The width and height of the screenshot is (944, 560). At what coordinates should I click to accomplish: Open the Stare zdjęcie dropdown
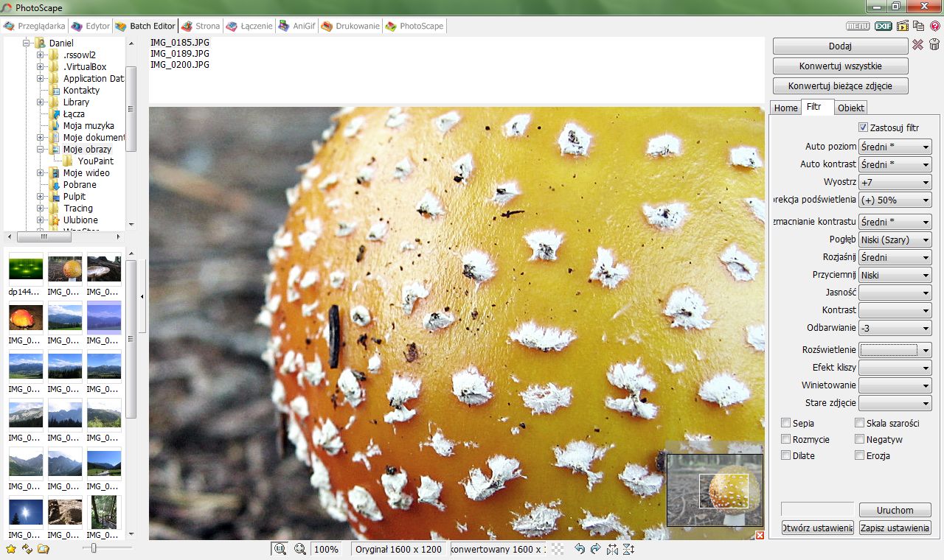(x=895, y=403)
